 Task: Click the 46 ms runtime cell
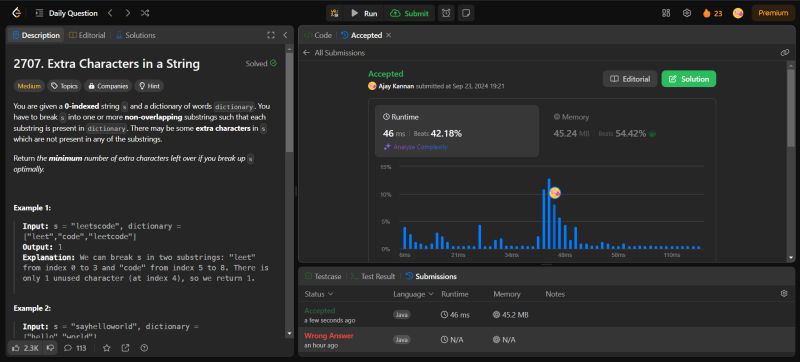tap(455, 315)
